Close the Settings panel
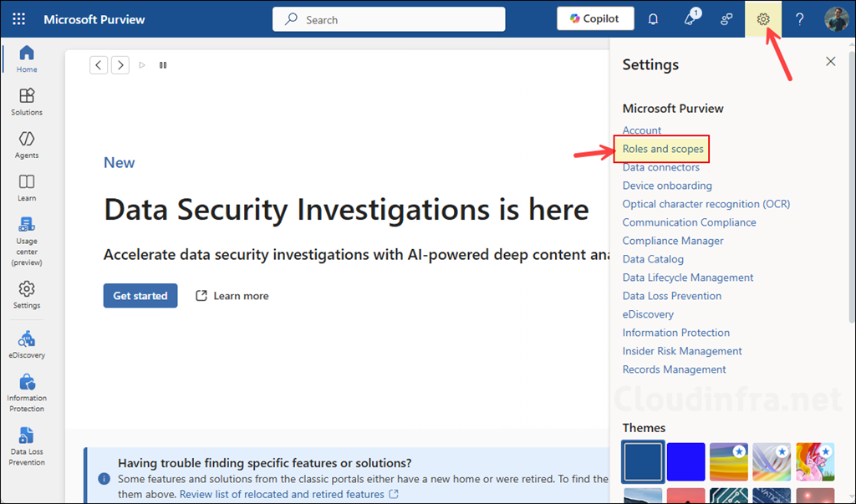The image size is (856, 504). point(830,61)
